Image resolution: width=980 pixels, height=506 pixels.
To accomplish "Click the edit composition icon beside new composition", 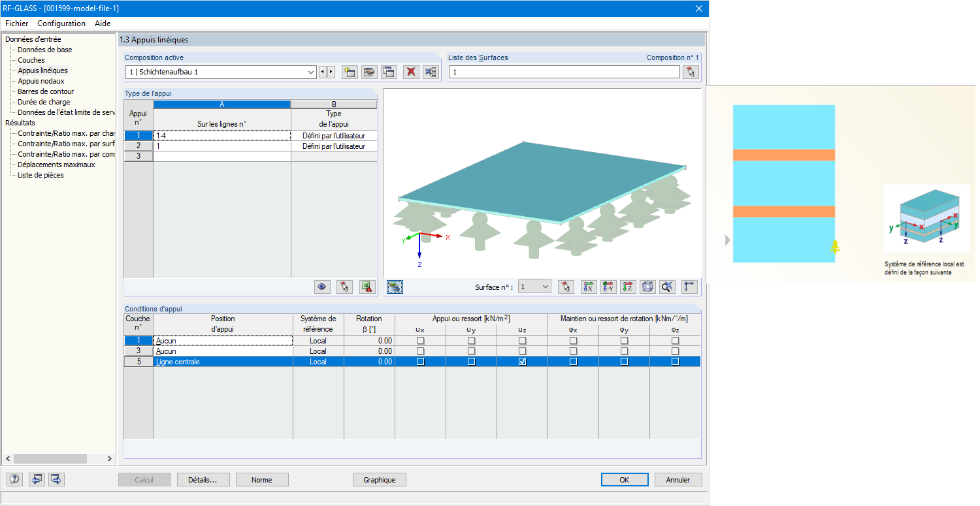I will [369, 72].
